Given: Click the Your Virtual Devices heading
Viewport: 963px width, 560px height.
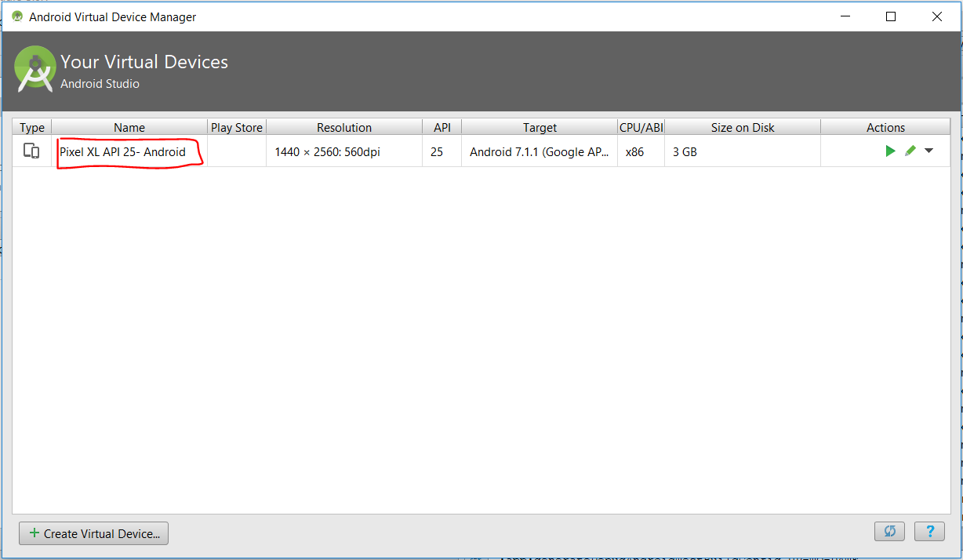Looking at the screenshot, I should coord(144,62).
